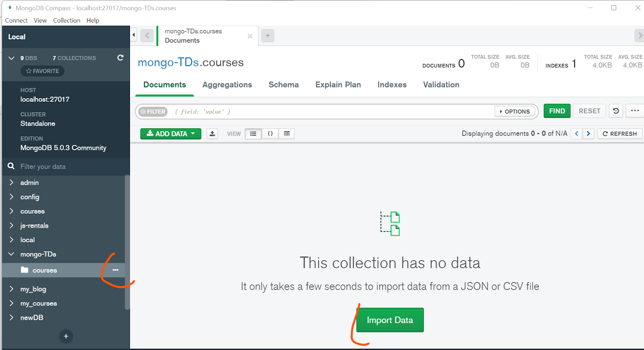644x350 pixels.
Task: Click the sidebar vertical scrollbar
Action: (127, 242)
